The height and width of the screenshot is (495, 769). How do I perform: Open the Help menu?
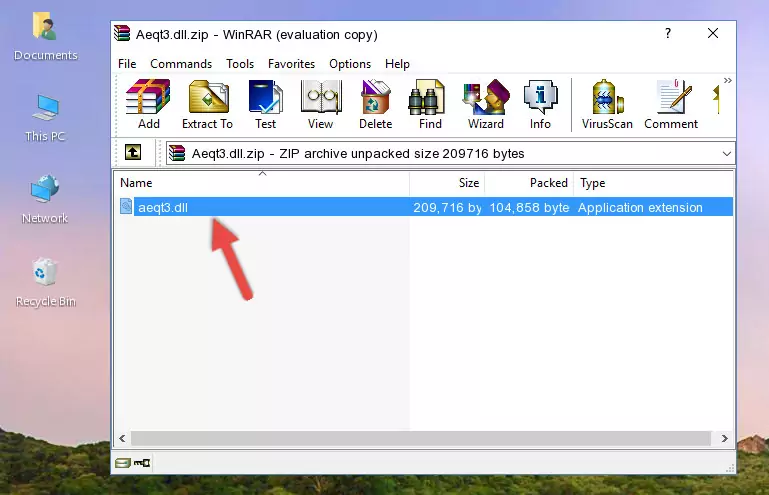tap(397, 64)
